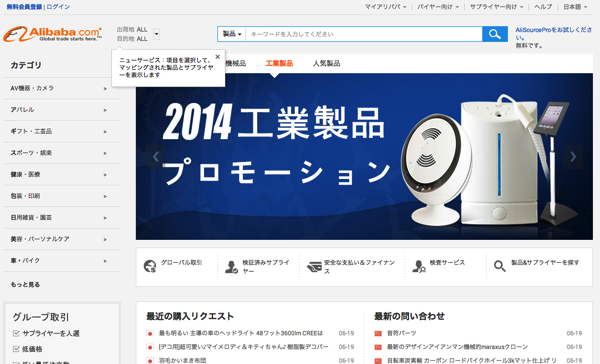The image size is (600, 364).
Task: Click the 製品&サプライヤーを探す magnifier icon
Action: coord(499,266)
